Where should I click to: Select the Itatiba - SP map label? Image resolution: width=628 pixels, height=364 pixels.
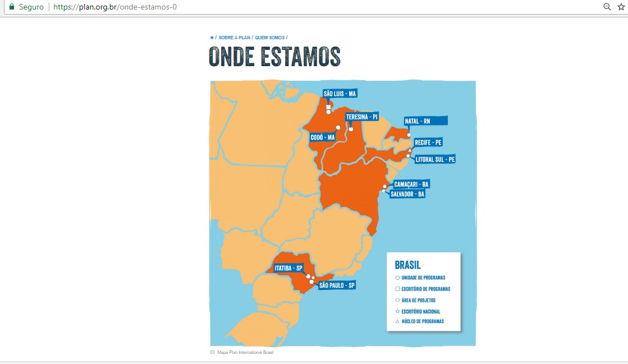pos(288,268)
